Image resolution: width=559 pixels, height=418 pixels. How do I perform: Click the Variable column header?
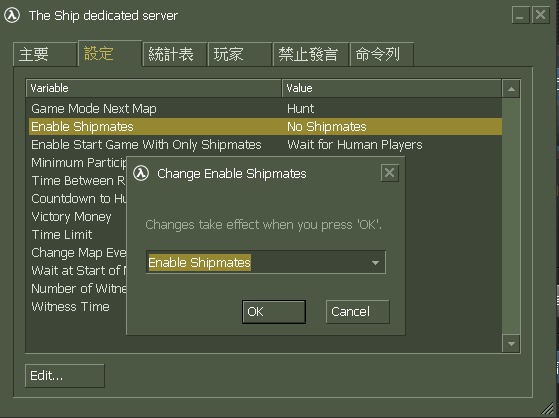coord(154,88)
